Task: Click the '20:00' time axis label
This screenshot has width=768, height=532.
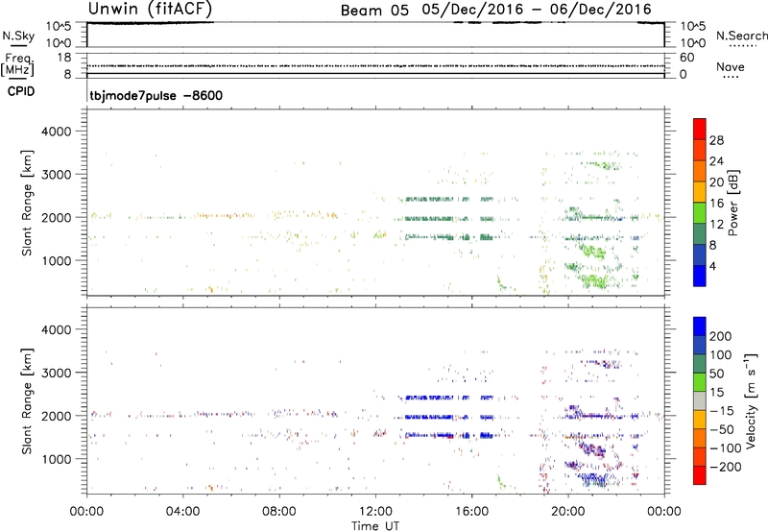Action: 567,512
